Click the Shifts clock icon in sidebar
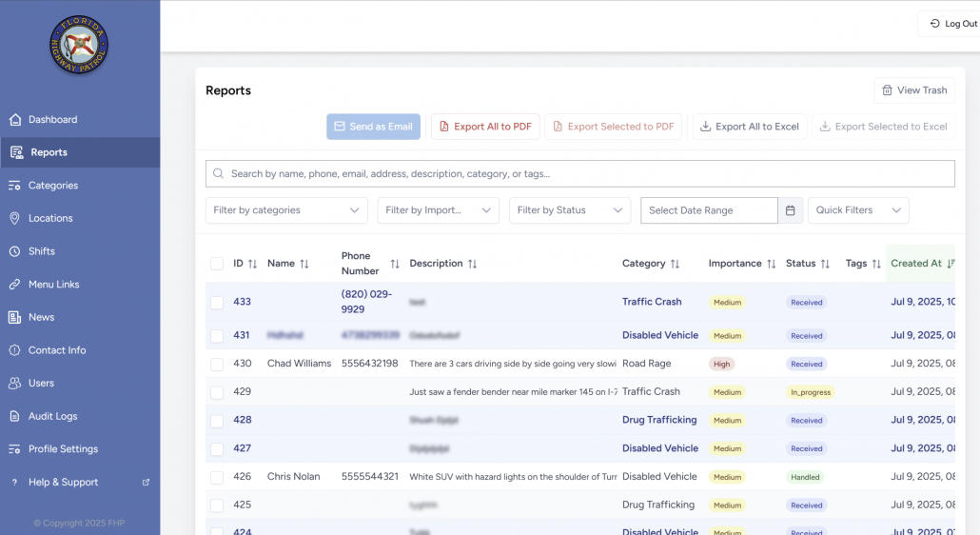Image resolution: width=980 pixels, height=535 pixels. [15, 251]
